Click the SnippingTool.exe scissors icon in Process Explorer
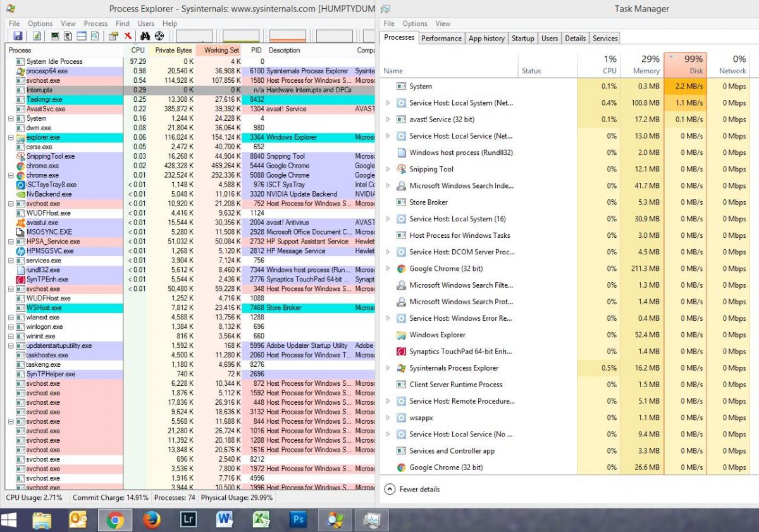Image resolution: width=759 pixels, height=532 pixels. 21,156
